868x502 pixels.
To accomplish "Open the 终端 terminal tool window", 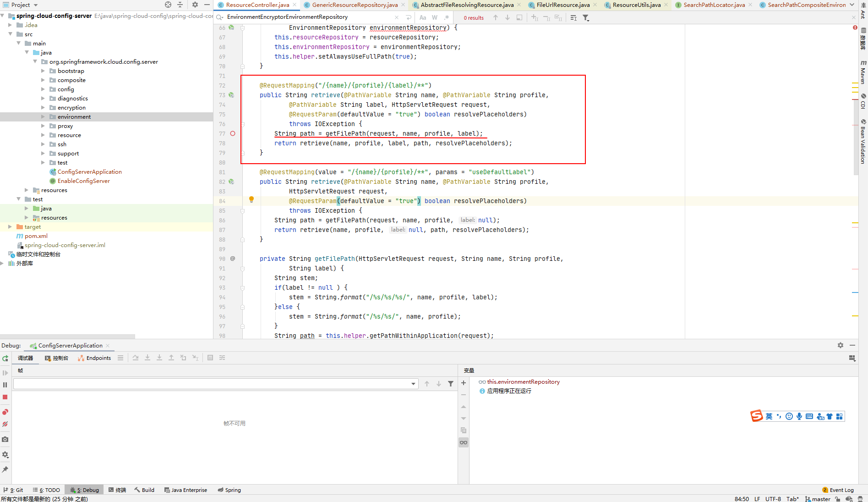I will click(117, 490).
